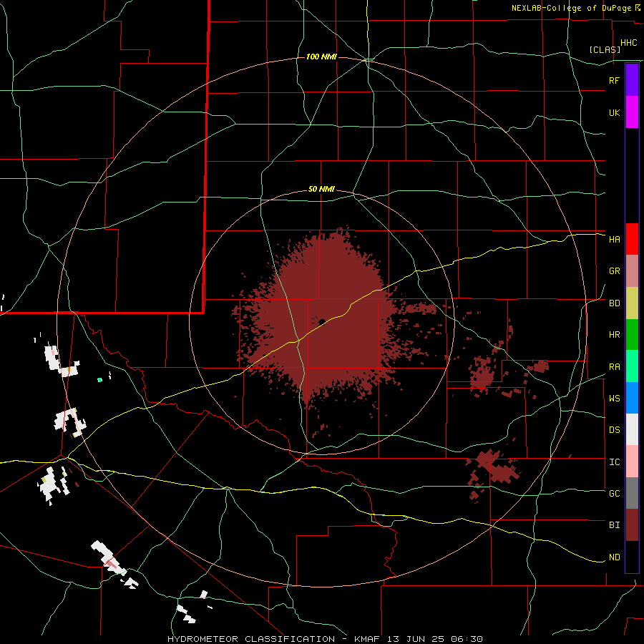644x644 pixels.
Task: Click the DS legend label
Action: click(614, 430)
